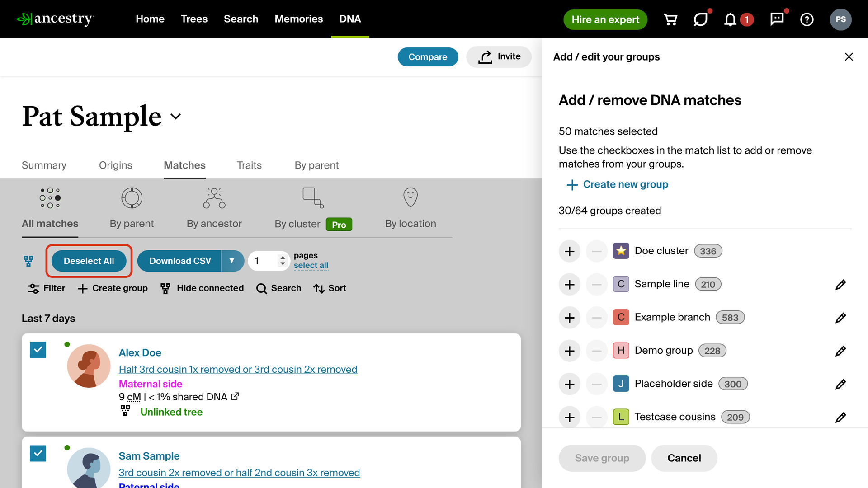Click the tree icon beside Deselect All
Viewport: 868px width, 488px height.
click(28, 261)
